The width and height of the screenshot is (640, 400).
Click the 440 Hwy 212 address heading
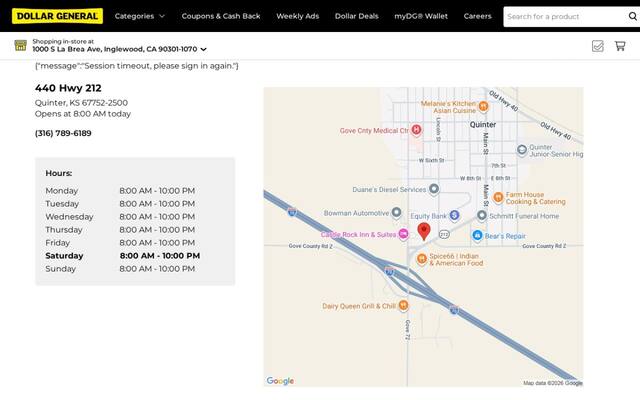(x=68, y=88)
